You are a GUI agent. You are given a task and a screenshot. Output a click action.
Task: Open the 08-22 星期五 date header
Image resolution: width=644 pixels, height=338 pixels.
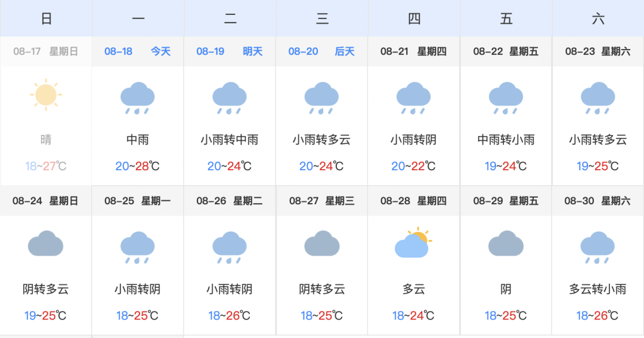point(506,51)
